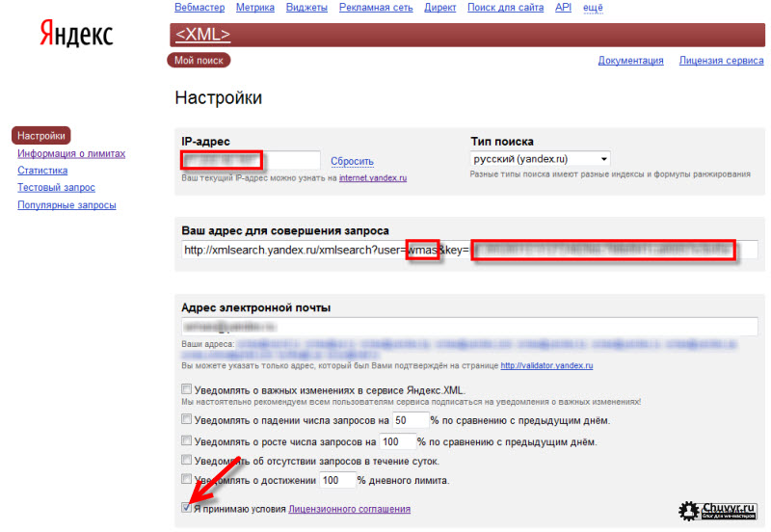
Task: Open validator.yandex.ru link
Action: (546, 365)
